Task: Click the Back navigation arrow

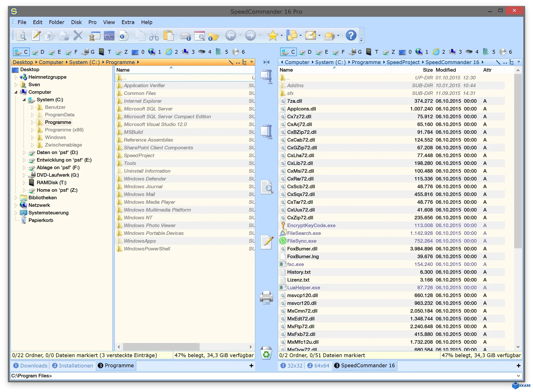Action: tap(231, 36)
